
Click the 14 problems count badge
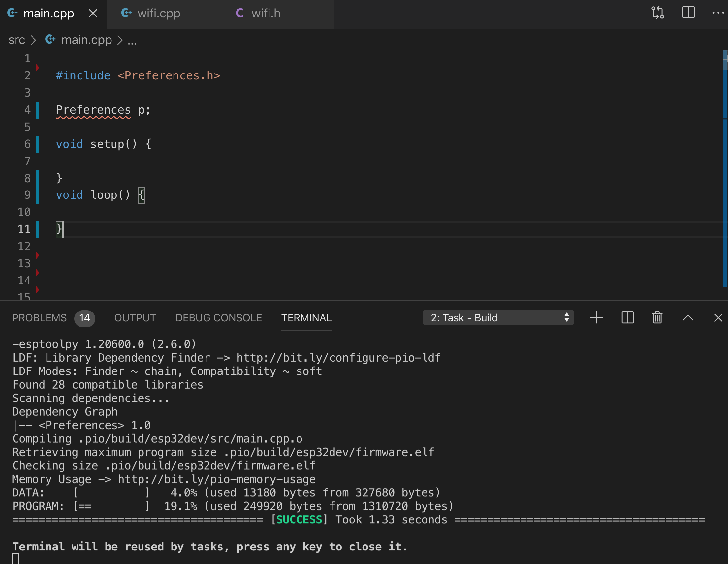click(x=85, y=318)
